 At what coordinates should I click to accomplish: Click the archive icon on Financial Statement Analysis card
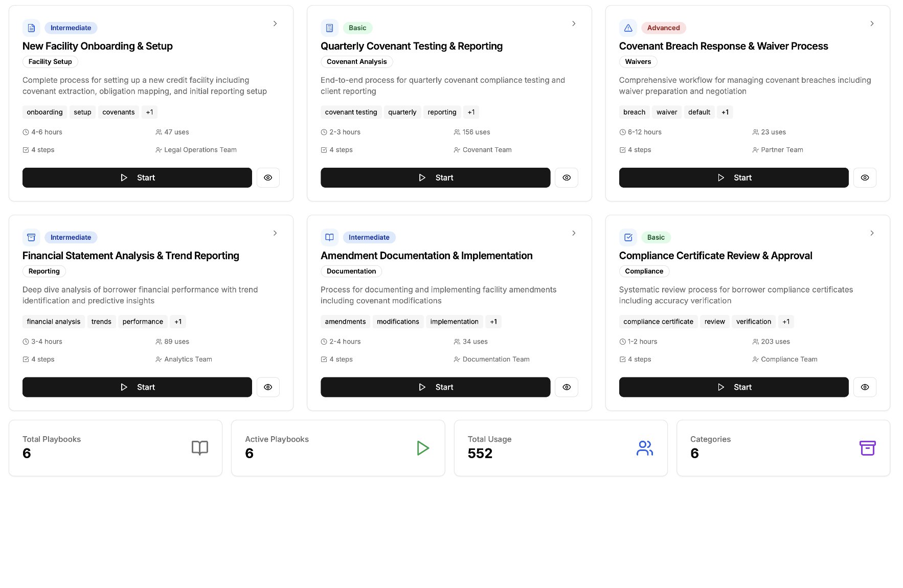click(x=31, y=237)
